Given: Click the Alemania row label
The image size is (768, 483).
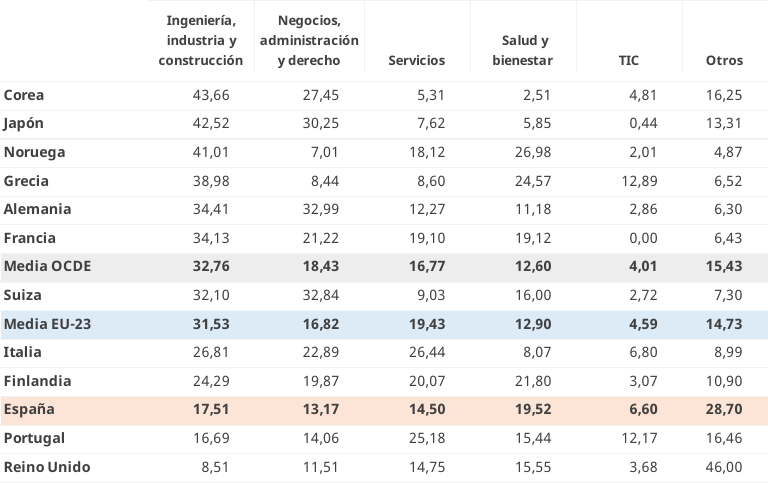Looking at the screenshot, I should 37,209.
